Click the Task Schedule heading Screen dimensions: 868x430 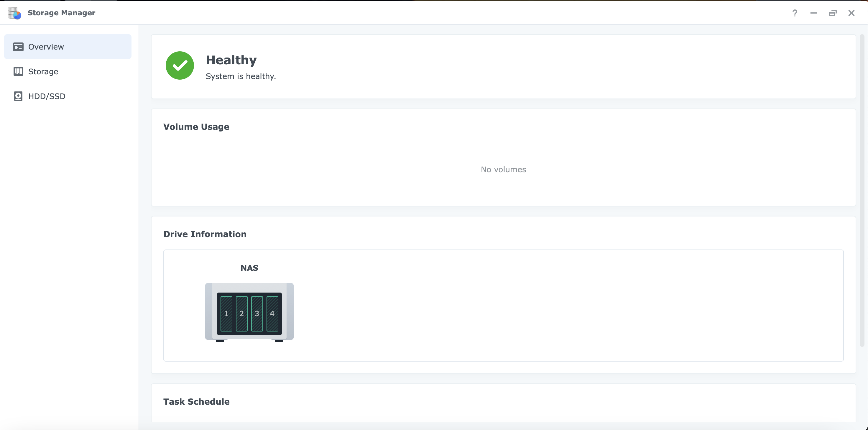(196, 402)
